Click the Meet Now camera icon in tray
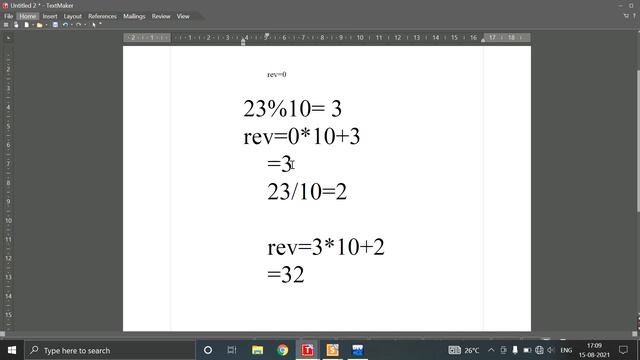Screen dimensions: 640x360 [x=503, y=350]
